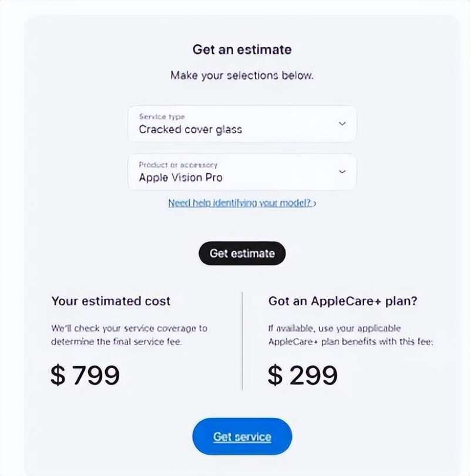
Task: Open Need help identifying your model link
Action: [240, 203]
